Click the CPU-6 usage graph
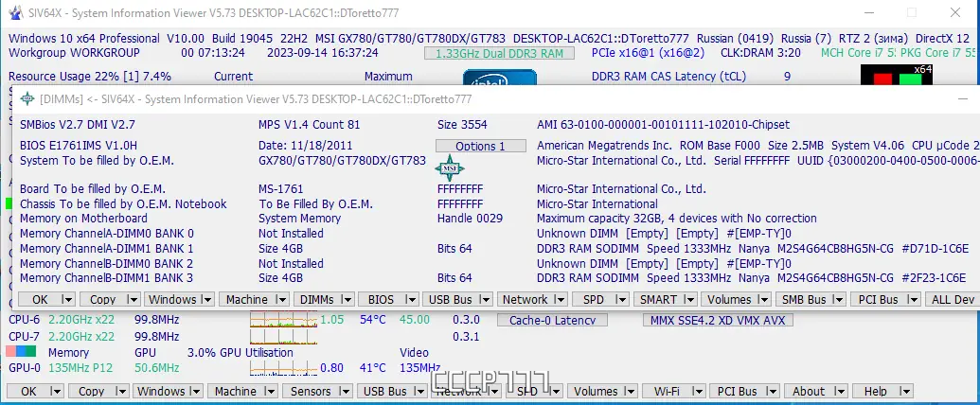 click(x=284, y=320)
